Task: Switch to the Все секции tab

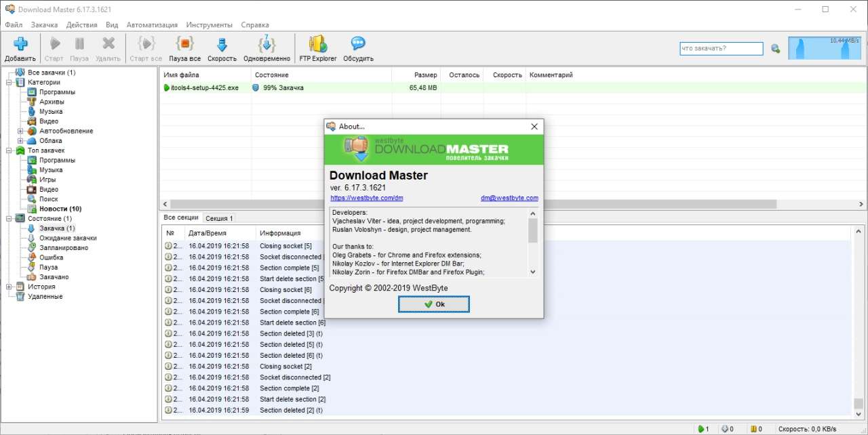Action: [x=181, y=217]
